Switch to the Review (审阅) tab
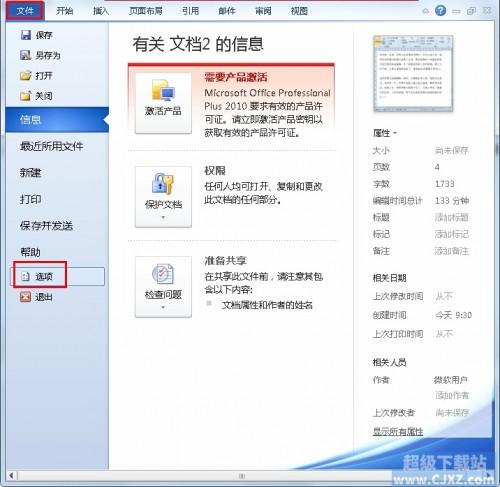Viewport: 500px width, 487px height. (x=263, y=11)
